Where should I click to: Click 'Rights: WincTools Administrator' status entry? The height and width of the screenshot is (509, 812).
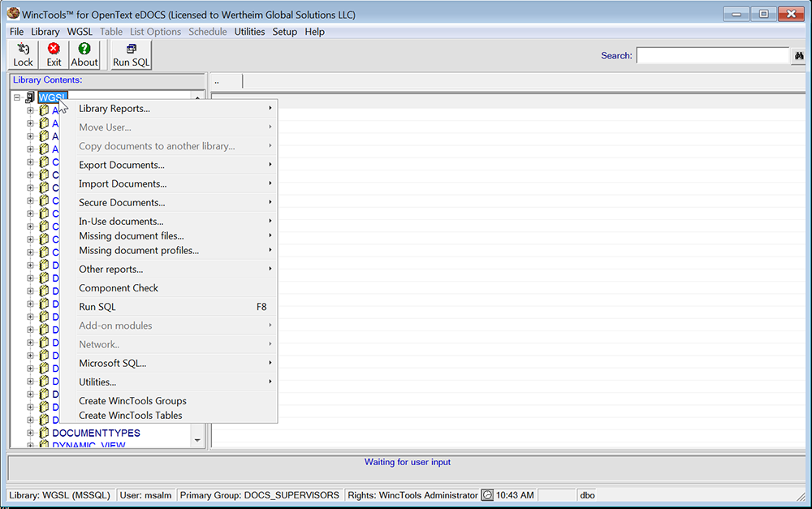click(412, 495)
